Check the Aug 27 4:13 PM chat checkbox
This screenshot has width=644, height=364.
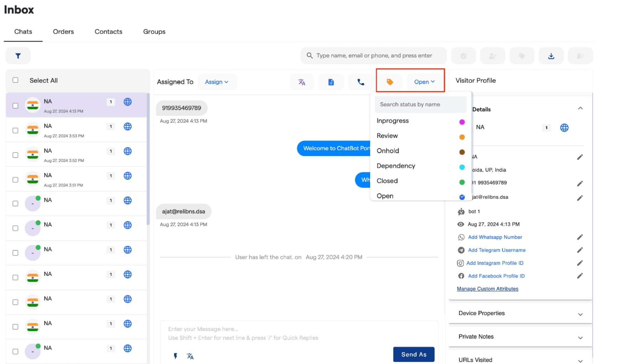click(x=15, y=106)
